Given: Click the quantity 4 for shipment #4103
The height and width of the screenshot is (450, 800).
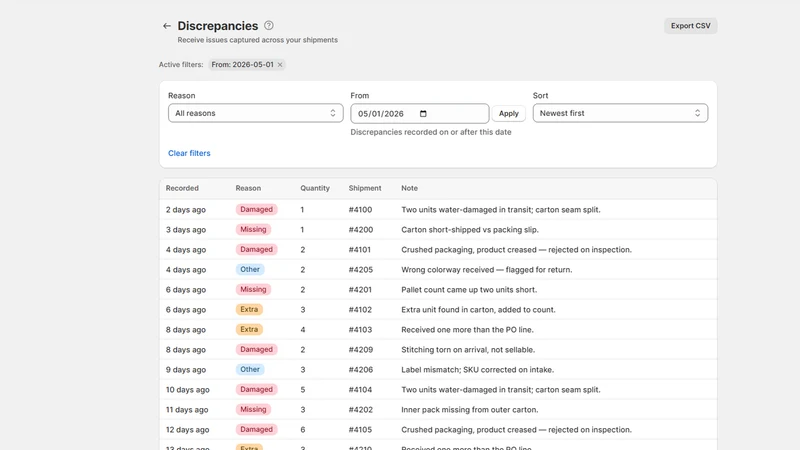Looking at the screenshot, I should [x=303, y=330].
